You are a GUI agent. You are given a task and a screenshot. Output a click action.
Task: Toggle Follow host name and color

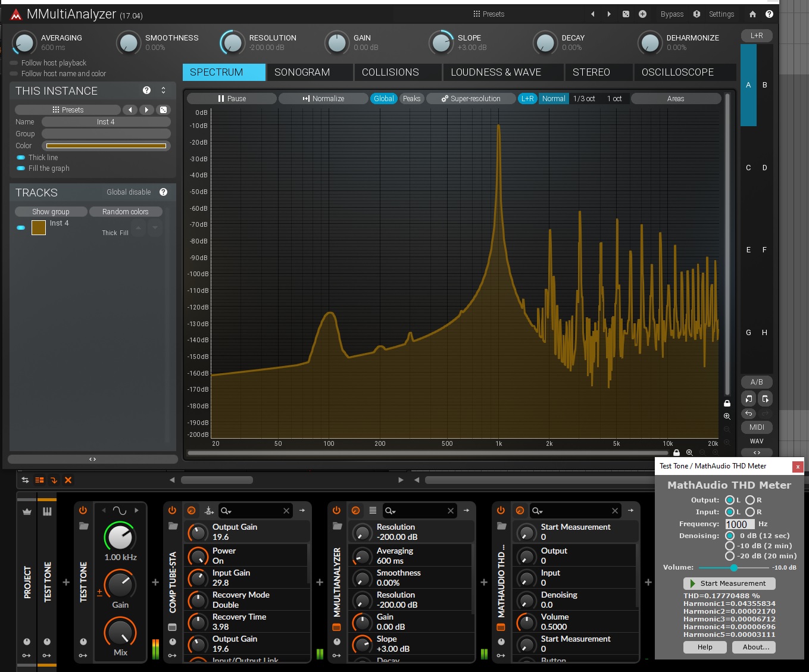tap(13, 73)
